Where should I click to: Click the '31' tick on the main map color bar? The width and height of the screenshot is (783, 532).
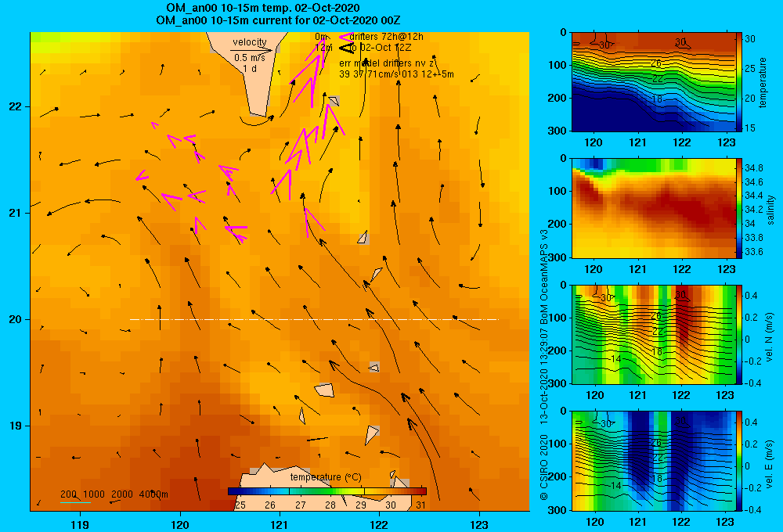(421, 505)
